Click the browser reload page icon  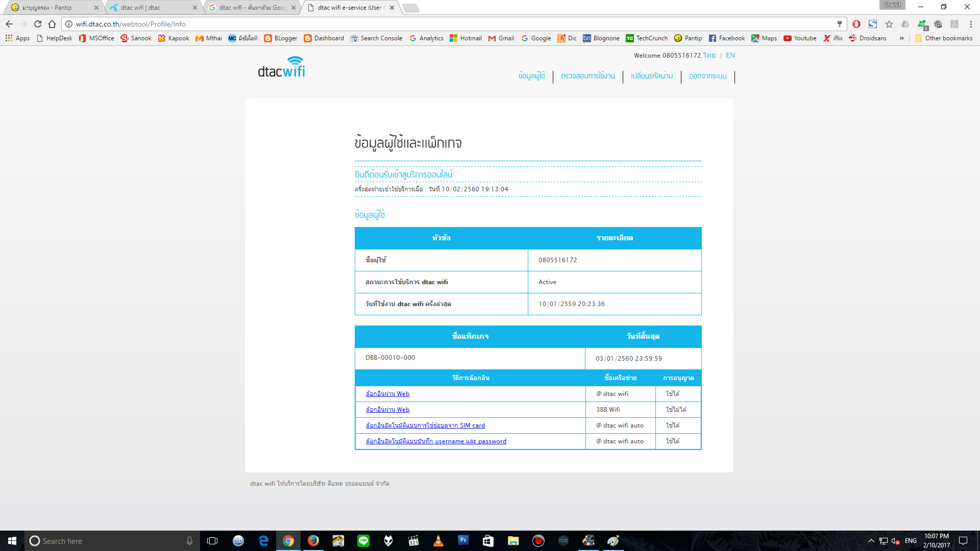pos(38,24)
